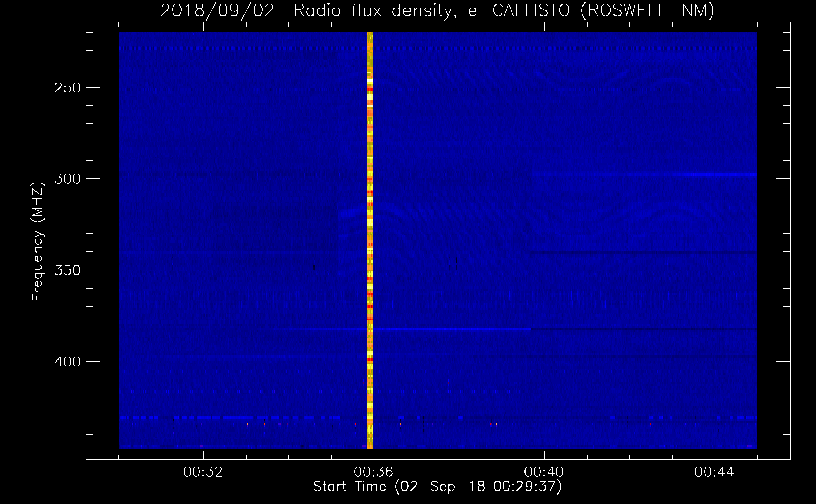
Task: Click the plot title 'Radio flux density, e-CALLISTO (ROSWELL-NM)'
Action: coord(503,10)
